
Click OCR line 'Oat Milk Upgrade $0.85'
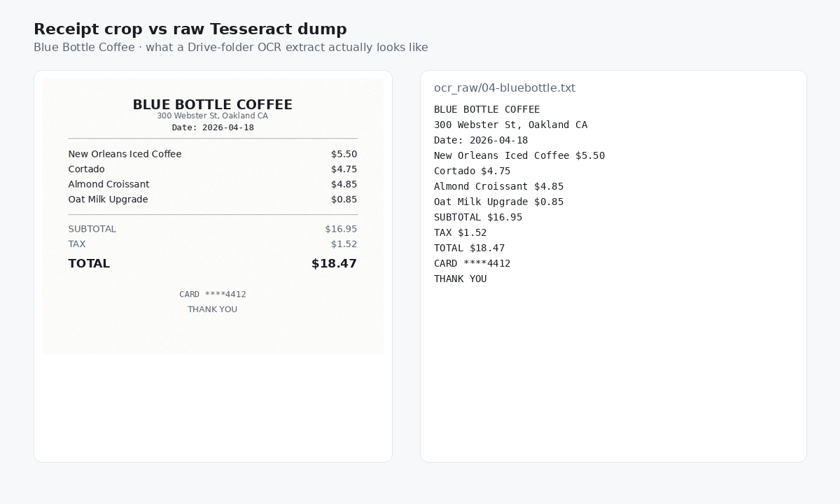pyautogui.click(x=499, y=202)
